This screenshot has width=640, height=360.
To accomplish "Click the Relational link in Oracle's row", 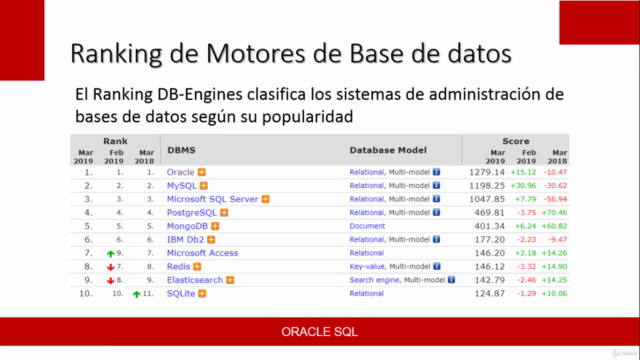I will pos(367,172).
